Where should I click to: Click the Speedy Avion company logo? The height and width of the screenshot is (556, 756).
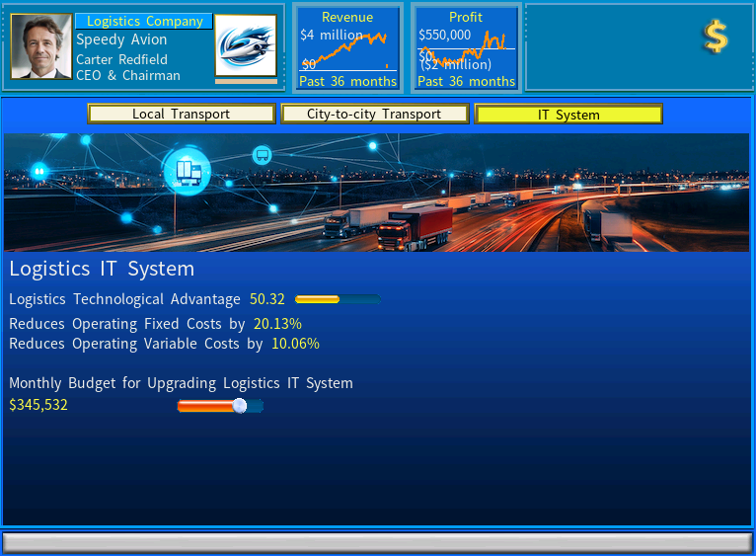coord(246,44)
